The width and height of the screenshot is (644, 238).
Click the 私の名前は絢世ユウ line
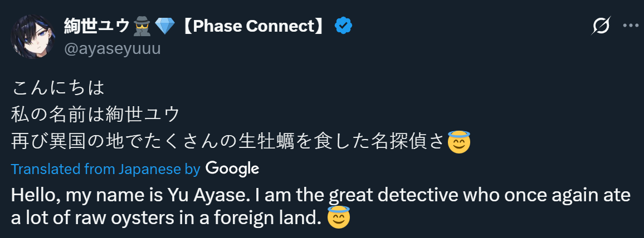pyautogui.click(x=95, y=115)
